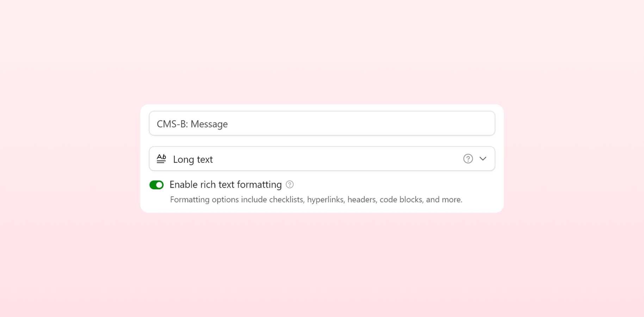The width and height of the screenshot is (644, 317).
Task: Click the Enable rich text formatting label
Action: (x=225, y=185)
